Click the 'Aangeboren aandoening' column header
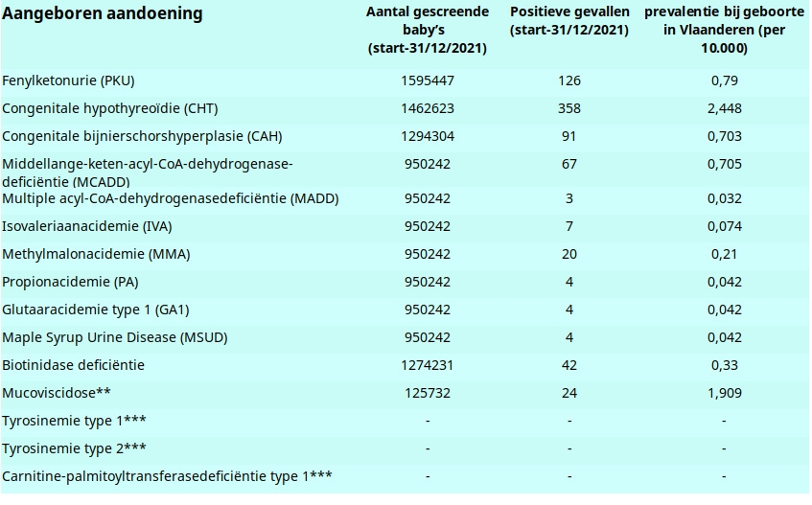Image resolution: width=812 pixels, height=505 pixels. pyautogui.click(x=102, y=13)
